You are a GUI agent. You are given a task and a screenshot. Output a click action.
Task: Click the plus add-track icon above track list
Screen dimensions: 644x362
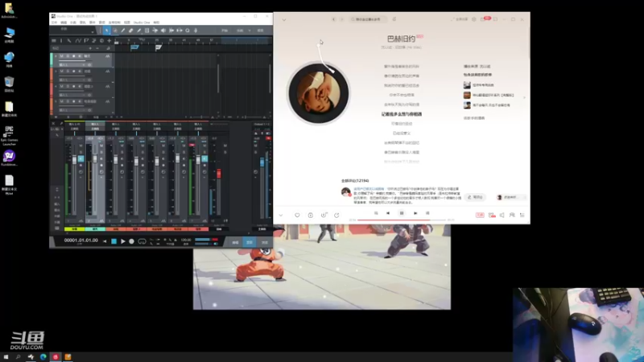click(109, 41)
